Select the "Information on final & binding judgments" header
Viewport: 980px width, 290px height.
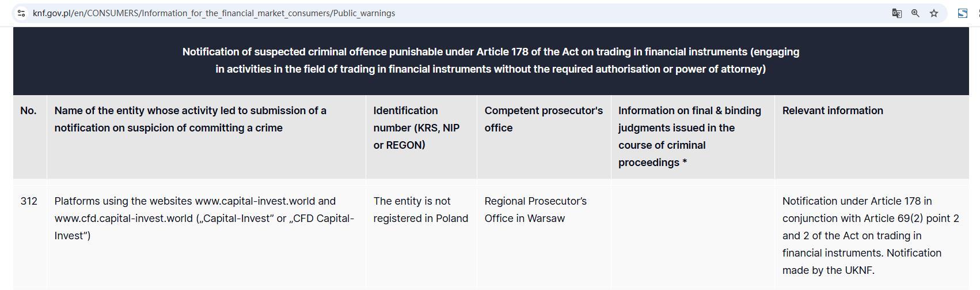pos(689,136)
